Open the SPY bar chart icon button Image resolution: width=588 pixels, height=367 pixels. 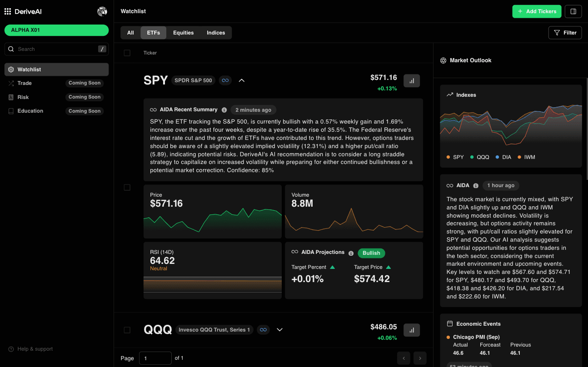(412, 80)
